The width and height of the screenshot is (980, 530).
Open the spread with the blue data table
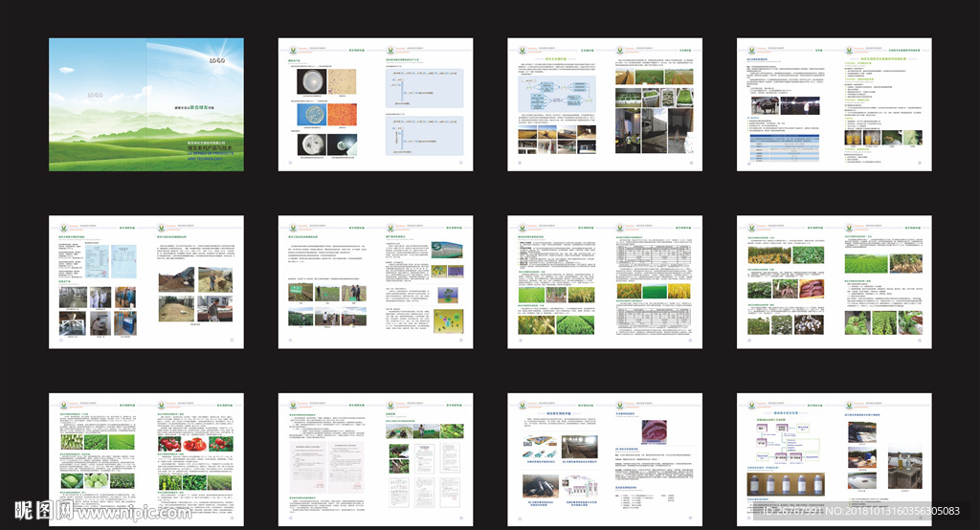pyautogui.click(x=835, y=104)
